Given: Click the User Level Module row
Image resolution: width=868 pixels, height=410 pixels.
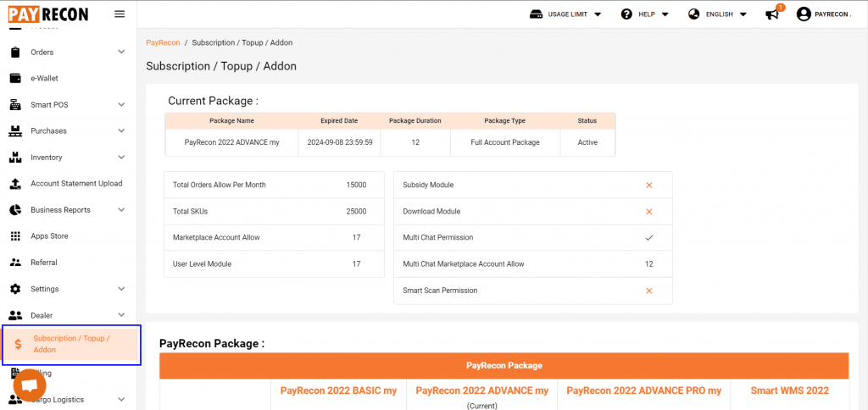Looking at the screenshot, I should (x=274, y=264).
